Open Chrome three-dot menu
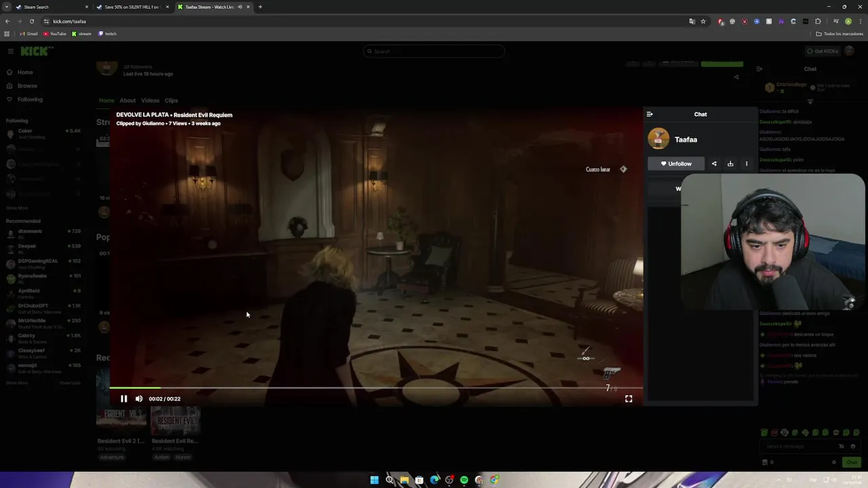 [861, 21]
